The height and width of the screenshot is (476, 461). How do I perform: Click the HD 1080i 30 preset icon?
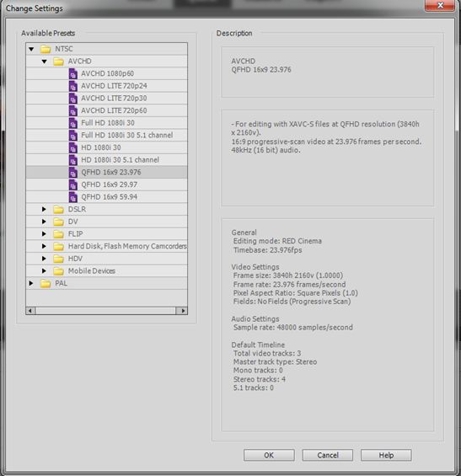[72, 147]
